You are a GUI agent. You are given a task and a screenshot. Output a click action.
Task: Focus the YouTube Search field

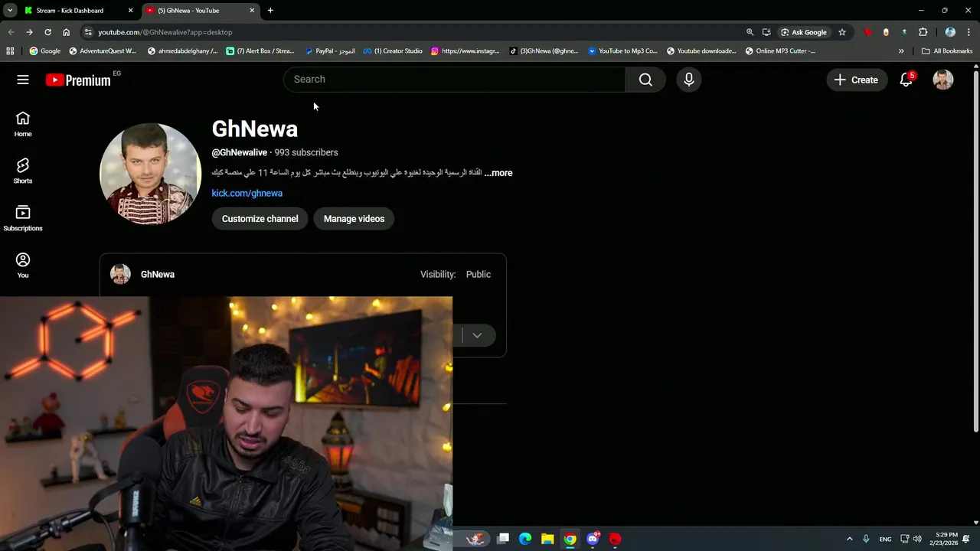pos(455,80)
